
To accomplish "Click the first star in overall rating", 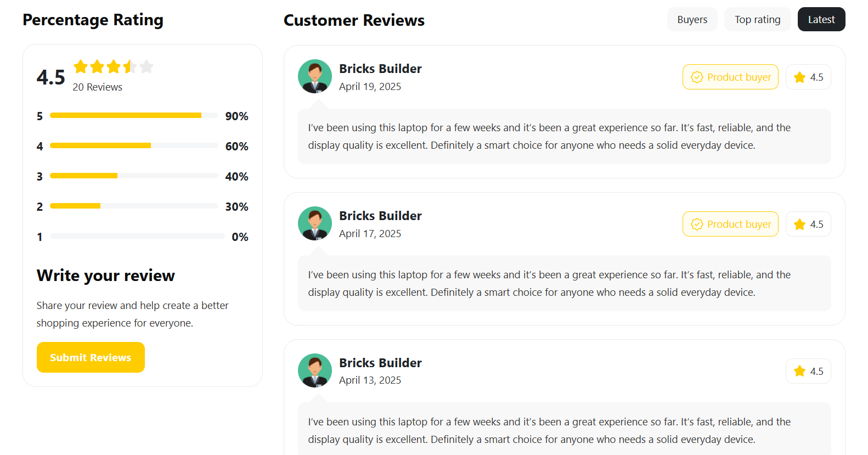I will point(81,66).
